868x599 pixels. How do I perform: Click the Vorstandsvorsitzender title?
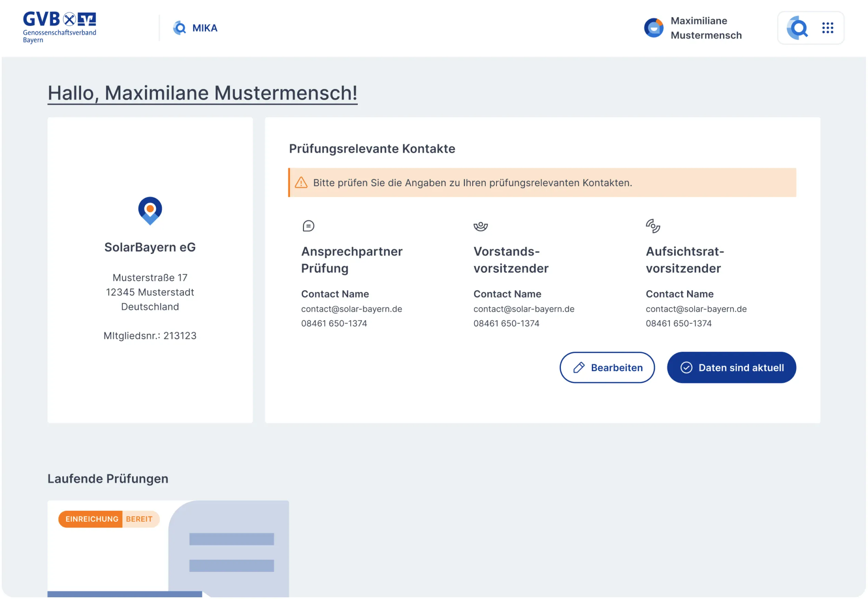[511, 260]
